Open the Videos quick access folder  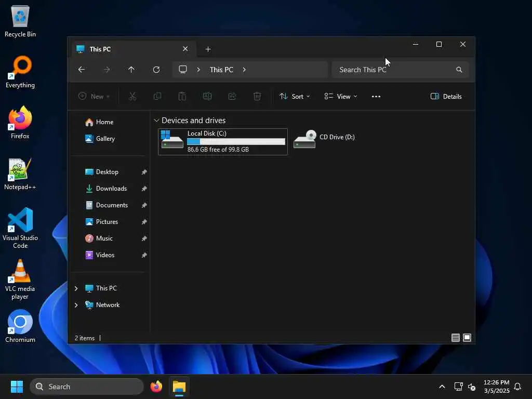click(x=105, y=255)
